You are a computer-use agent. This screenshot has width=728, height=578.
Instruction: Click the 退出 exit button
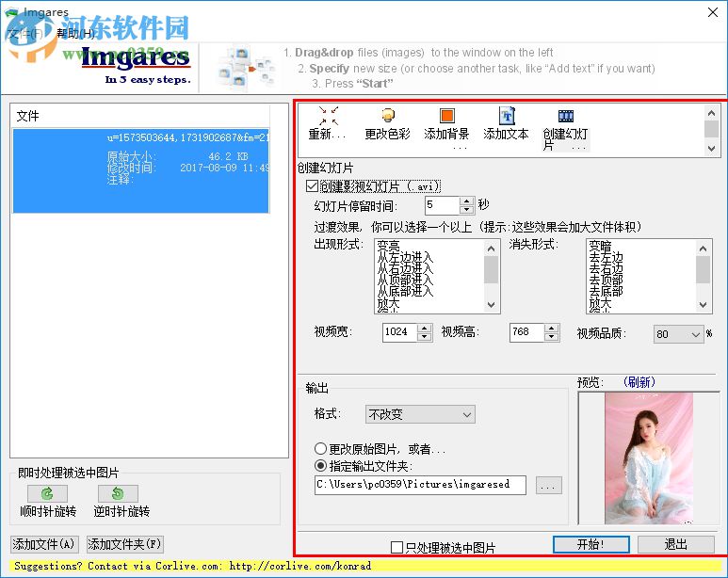[x=675, y=544]
